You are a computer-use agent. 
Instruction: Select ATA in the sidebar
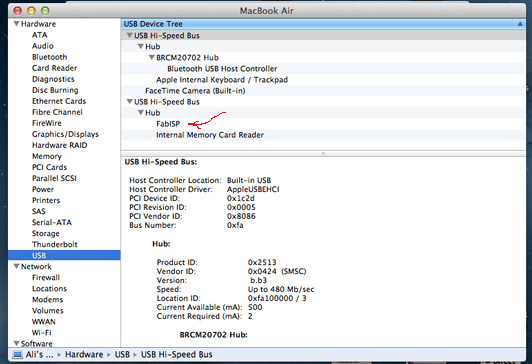(40, 35)
